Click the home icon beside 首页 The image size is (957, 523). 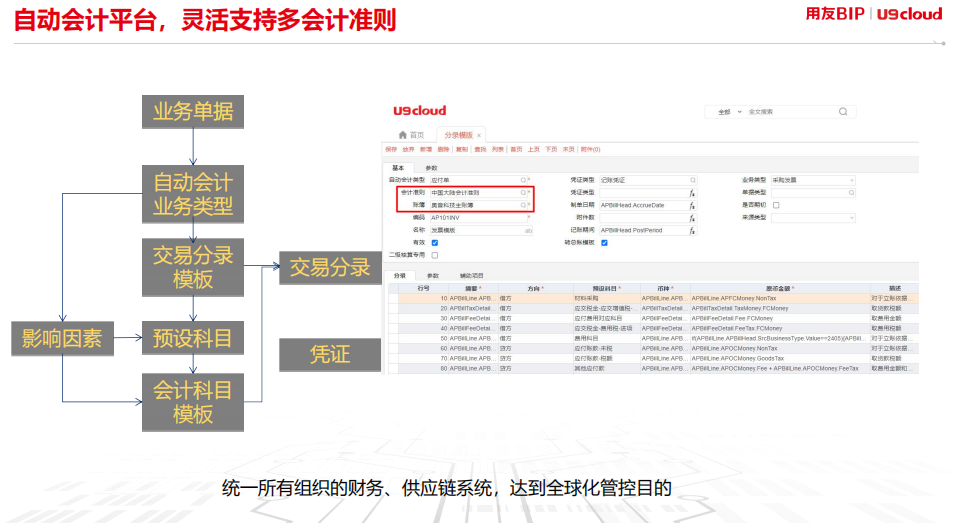403,135
